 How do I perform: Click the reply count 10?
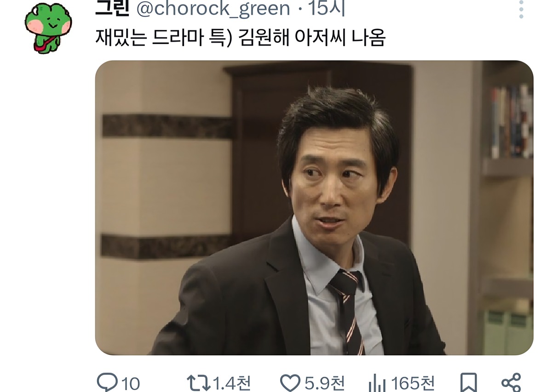131,383
